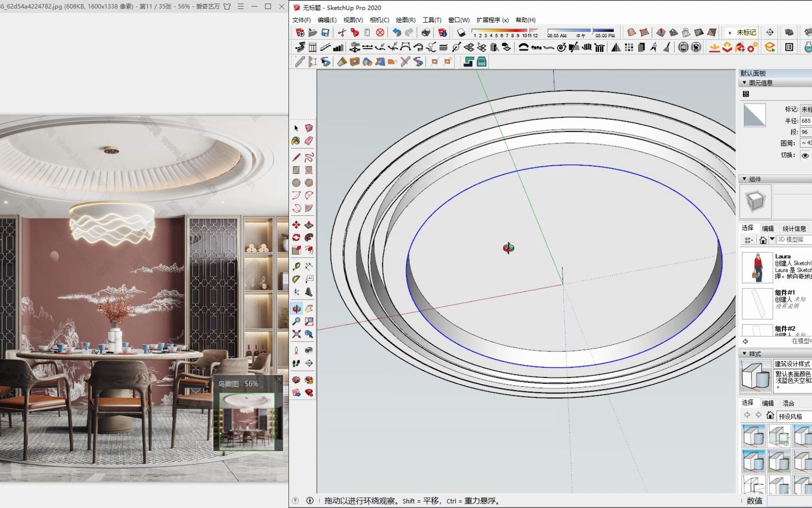Select the Laura component thumbnail
Viewport: 812px width, 508px height.
tap(757, 267)
